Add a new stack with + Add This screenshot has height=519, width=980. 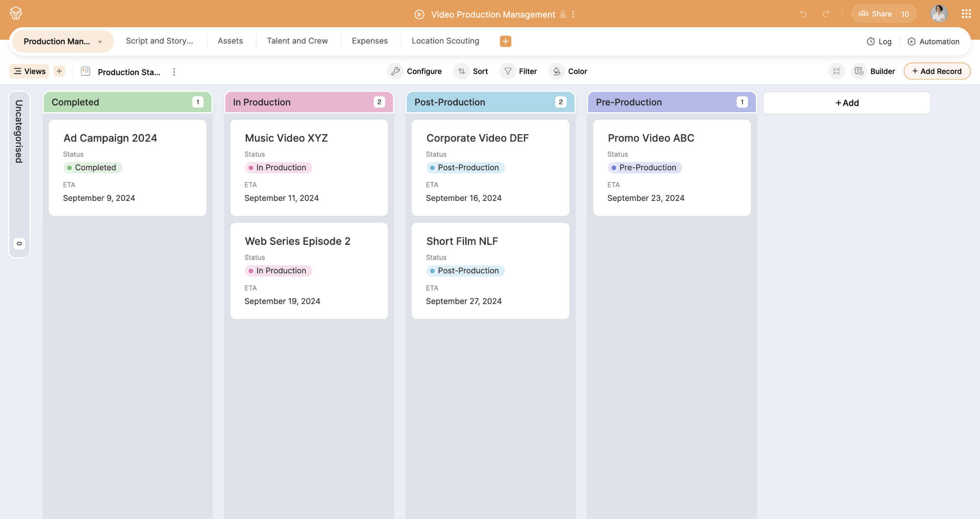tap(846, 102)
